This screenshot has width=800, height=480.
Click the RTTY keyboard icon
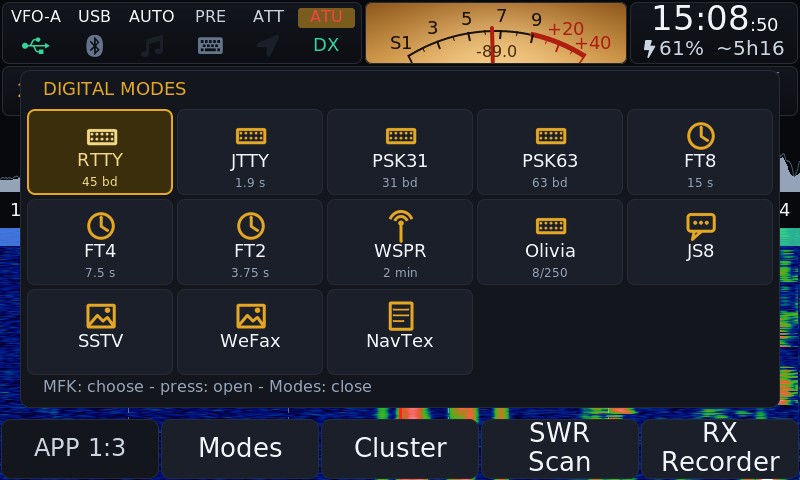[x=102, y=136]
